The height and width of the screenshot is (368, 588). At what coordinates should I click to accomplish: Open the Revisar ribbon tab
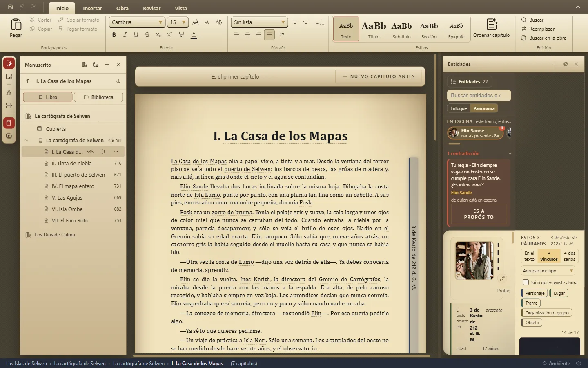tap(151, 8)
